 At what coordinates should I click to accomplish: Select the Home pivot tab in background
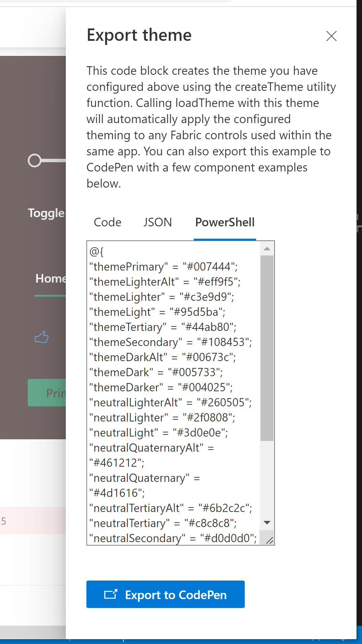coord(51,278)
